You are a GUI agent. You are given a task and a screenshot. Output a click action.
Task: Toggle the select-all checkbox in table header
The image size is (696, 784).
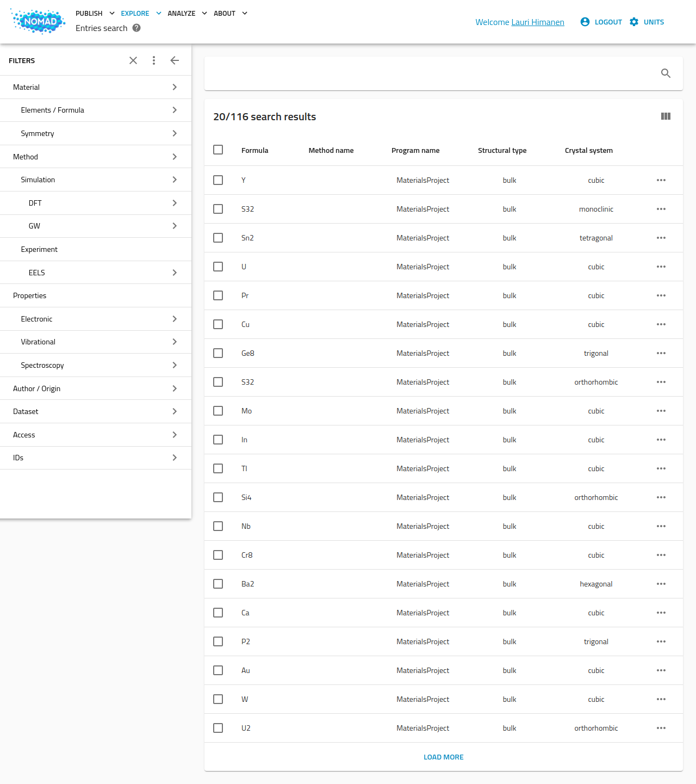218,150
